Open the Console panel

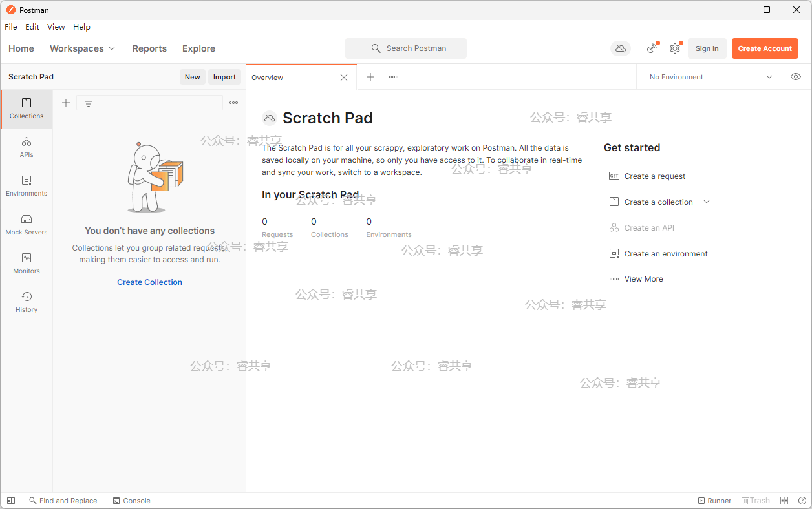pos(131,501)
